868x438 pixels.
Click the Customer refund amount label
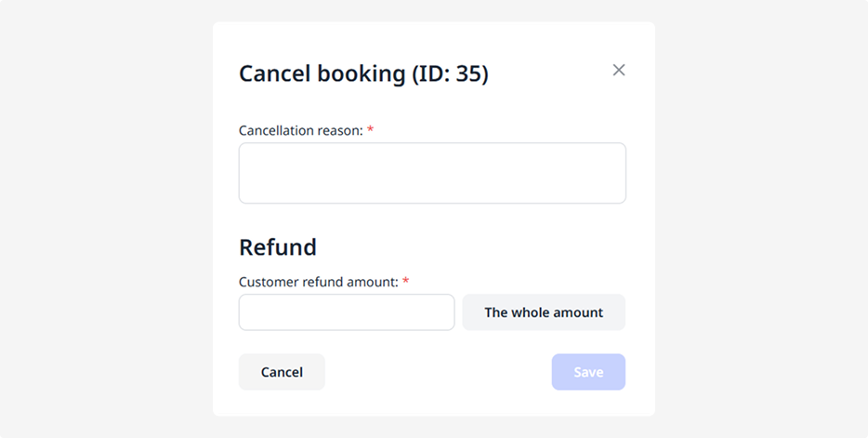click(319, 282)
